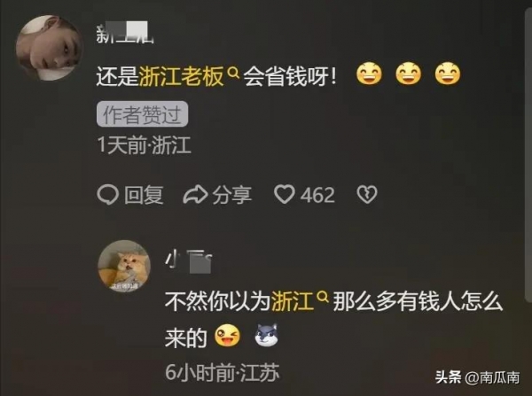The width and height of the screenshot is (532, 396).
Task: Open the 浙江老板 highlighted search link
Action: pyautogui.click(x=182, y=76)
